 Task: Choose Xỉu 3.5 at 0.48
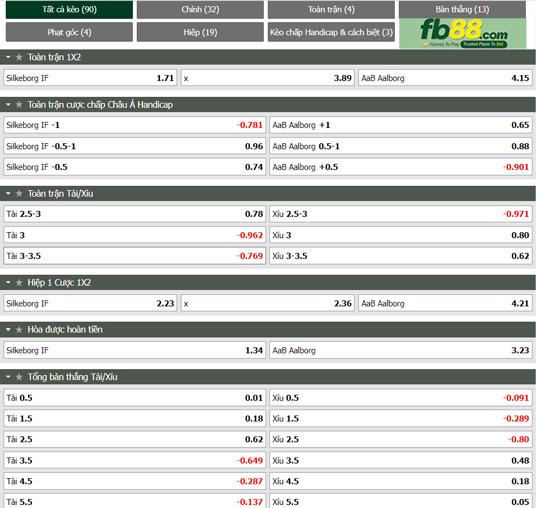point(401,460)
